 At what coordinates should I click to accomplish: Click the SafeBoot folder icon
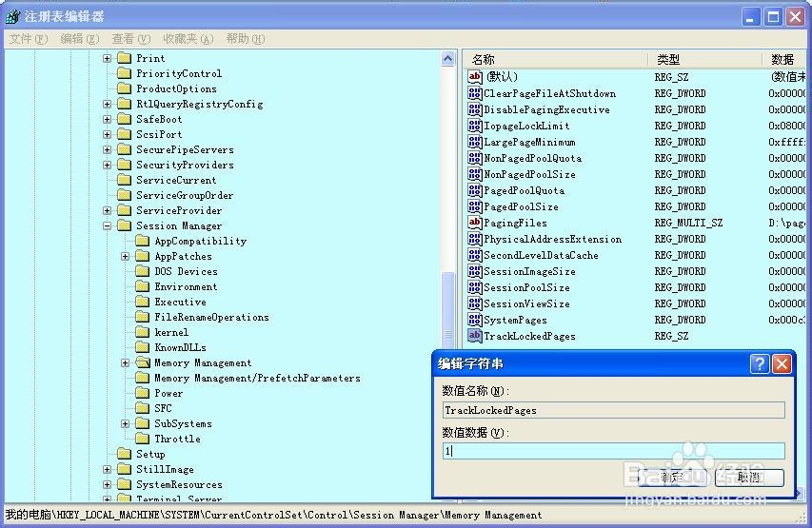[x=125, y=119]
